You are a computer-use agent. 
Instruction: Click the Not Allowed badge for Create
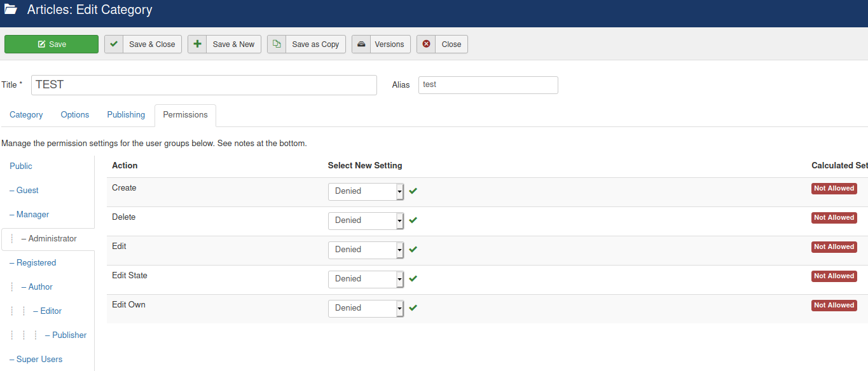point(834,189)
